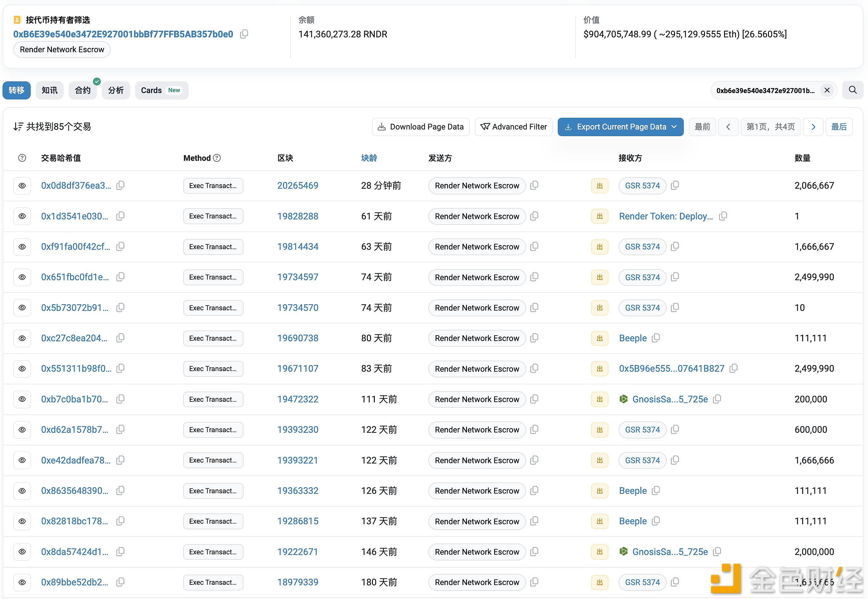The height and width of the screenshot is (599, 868).
Task: Copy transaction hash 0x8da57424d1...
Action: click(121, 552)
